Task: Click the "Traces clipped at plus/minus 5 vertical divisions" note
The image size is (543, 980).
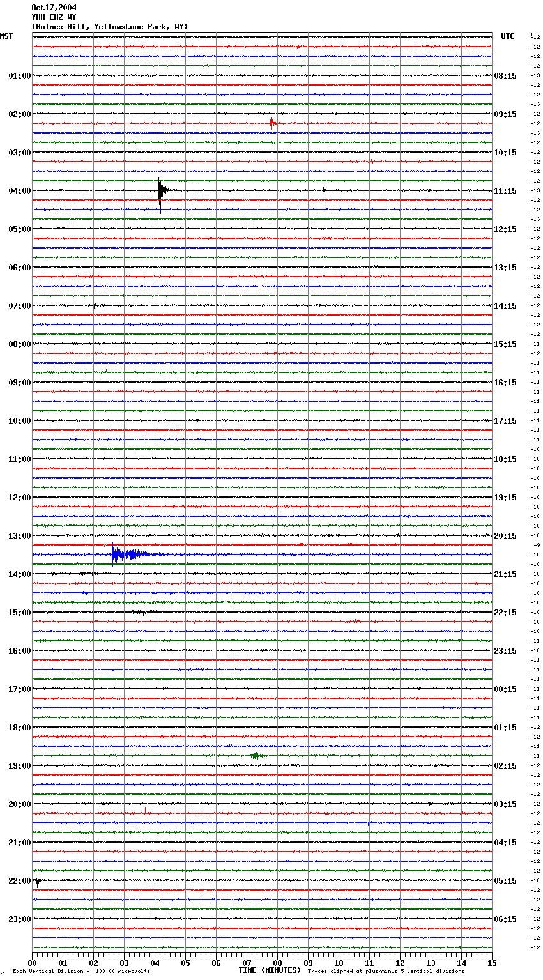Action: pos(386,972)
